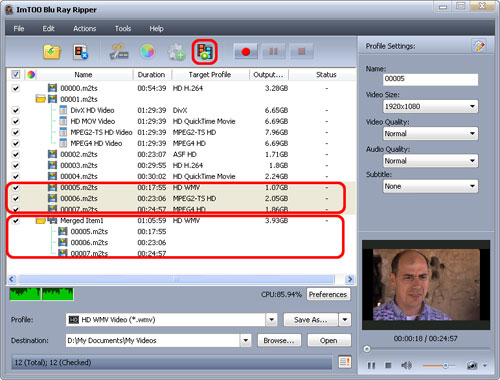Expand the Destination path dropdown arrow
This screenshot has width=500, height=380.
pyautogui.click(x=246, y=340)
